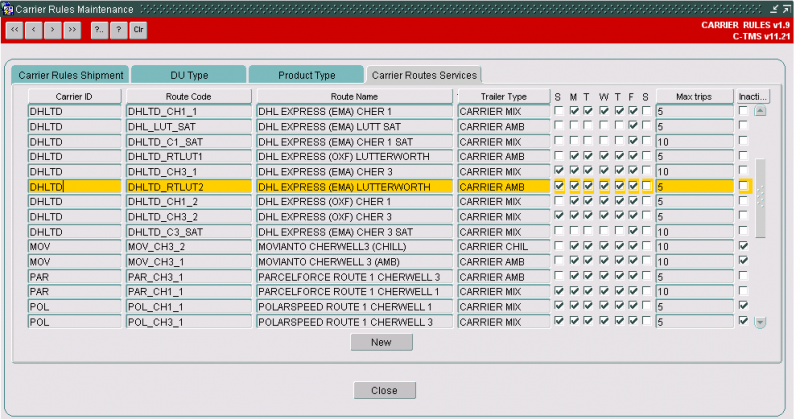Click the Trailer Type column header
Viewport: 800px width, 419px height.
click(504, 96)
